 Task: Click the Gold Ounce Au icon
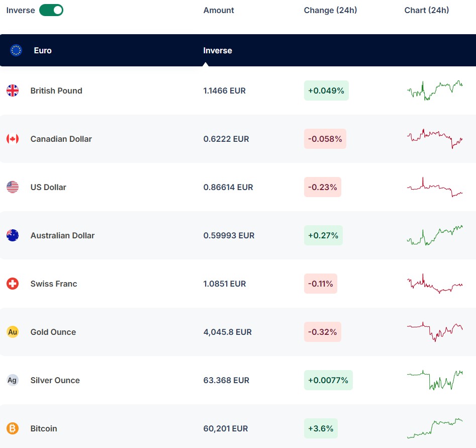13,332
